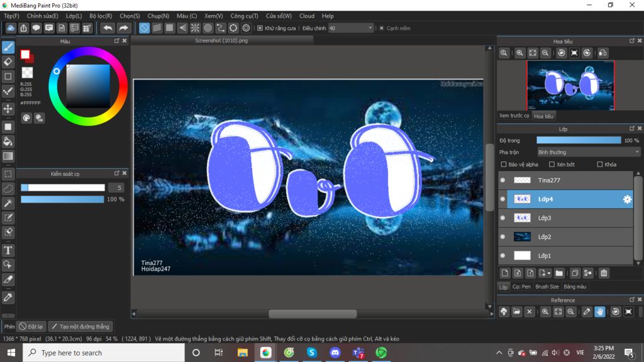Screen dimensions: 644x362
Task: Click Tạo một đường thẳng button
Action: tap(81, 327)
